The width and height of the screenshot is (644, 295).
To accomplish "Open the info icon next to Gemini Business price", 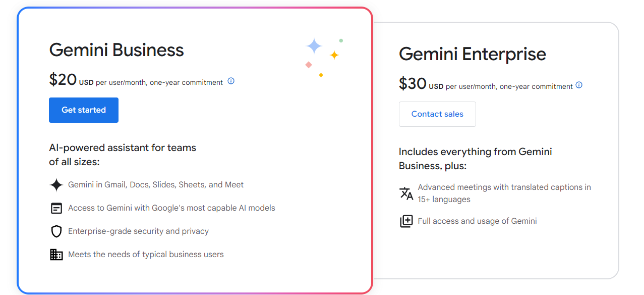I will tap(231, 81).
